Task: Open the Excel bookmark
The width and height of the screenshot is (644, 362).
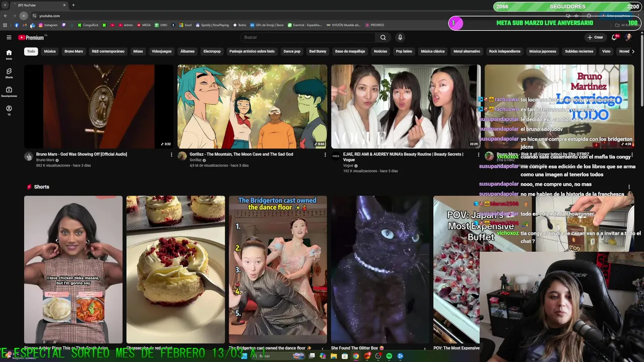Action: (185, 25)
